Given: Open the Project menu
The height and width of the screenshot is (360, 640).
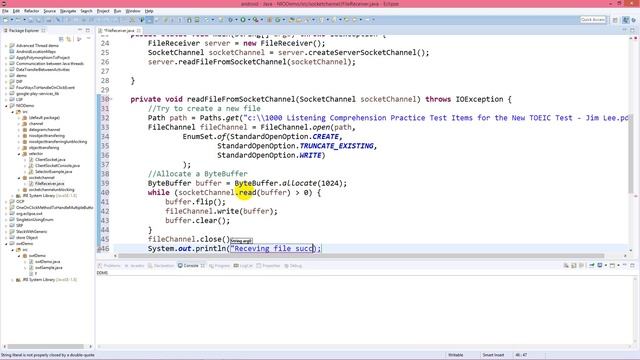Looking at the screenshot, I should click(x=103, y=11).
